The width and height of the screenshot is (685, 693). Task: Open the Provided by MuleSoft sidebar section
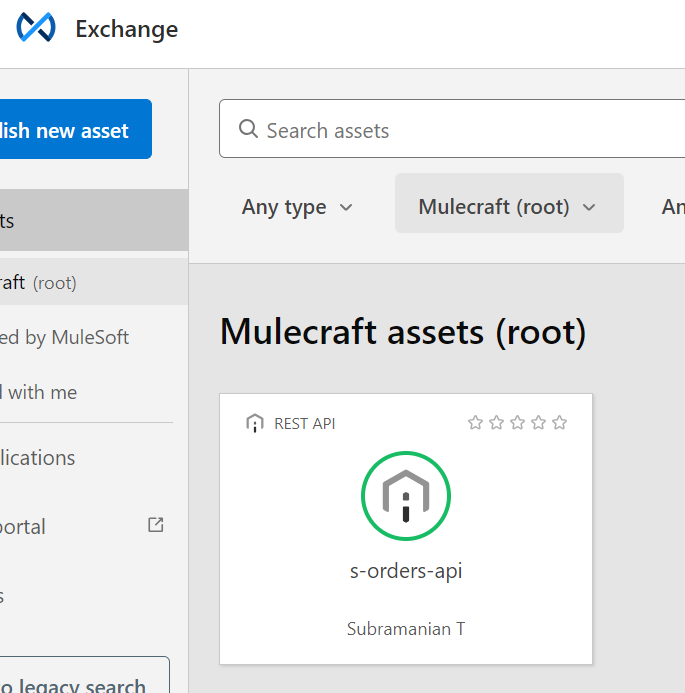(x=64, y=338)
